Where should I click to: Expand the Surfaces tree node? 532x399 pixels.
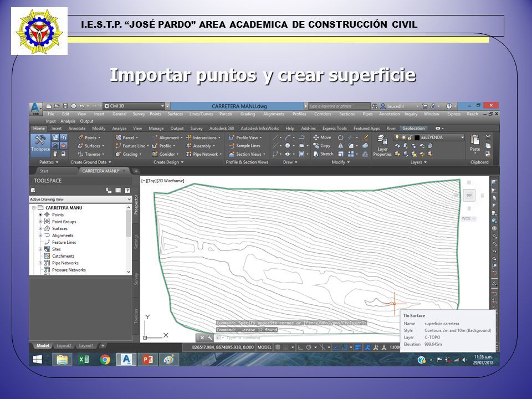pyautogui.click(x=40, y=228)
